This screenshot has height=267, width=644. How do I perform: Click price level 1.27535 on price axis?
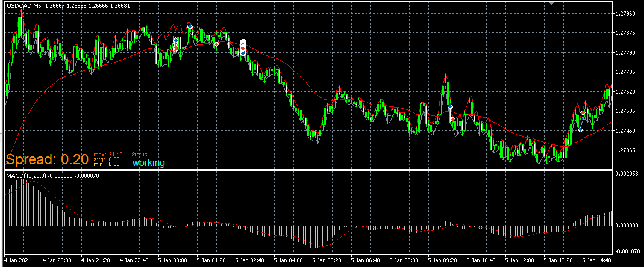[x=626, y=111]
